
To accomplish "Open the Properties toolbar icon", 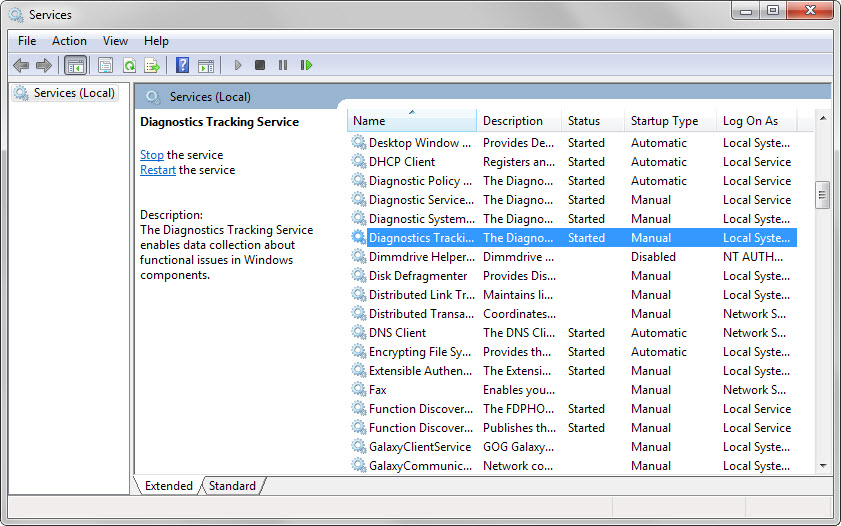I will tap(105, 65).
